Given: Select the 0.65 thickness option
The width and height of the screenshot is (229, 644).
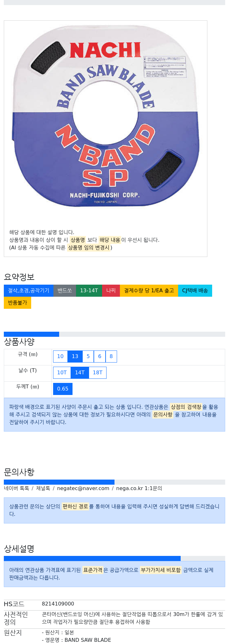Looking at the screenshot, I should point(63,389).
